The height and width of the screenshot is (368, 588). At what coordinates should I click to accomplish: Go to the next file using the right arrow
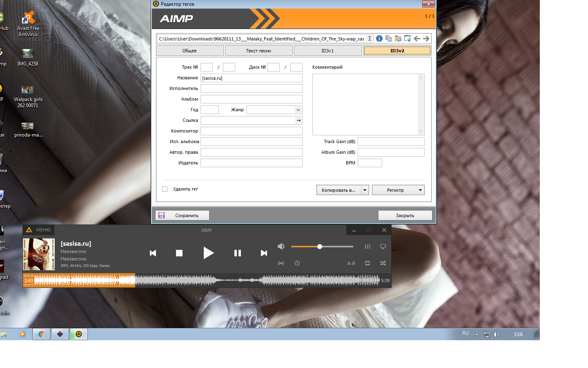[x=426, y=38]
